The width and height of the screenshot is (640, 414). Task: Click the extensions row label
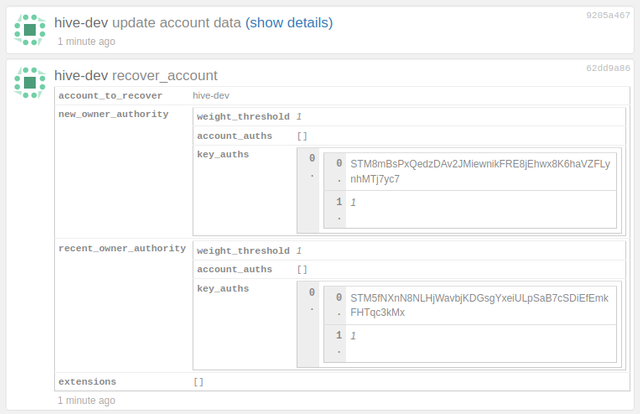point(87,382)
